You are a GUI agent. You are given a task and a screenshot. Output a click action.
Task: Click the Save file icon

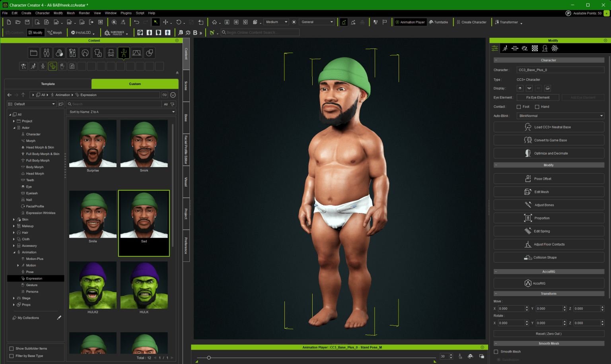27,22
